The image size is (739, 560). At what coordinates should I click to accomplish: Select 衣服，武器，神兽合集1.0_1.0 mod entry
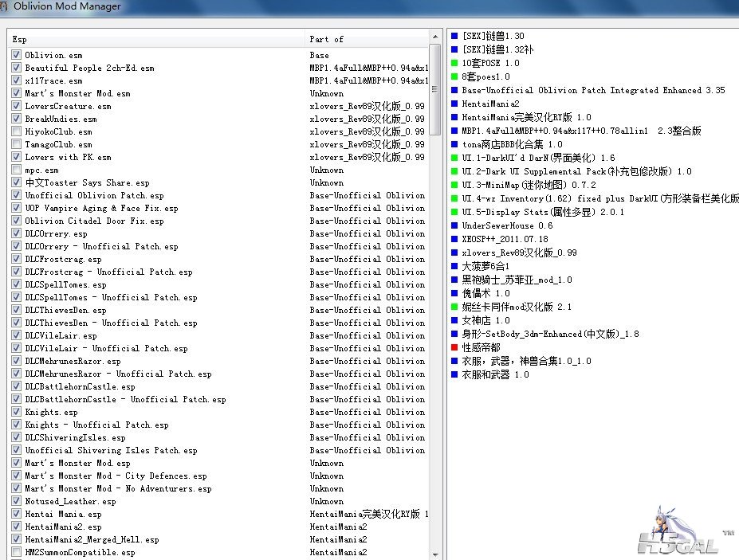(526, 361)
